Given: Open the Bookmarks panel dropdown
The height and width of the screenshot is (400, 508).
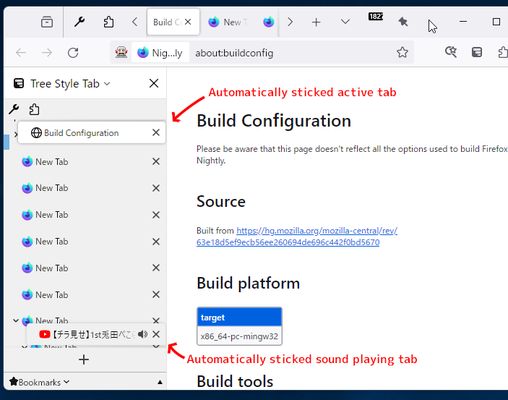Looking at the screenshot, I should coord(40,382).
